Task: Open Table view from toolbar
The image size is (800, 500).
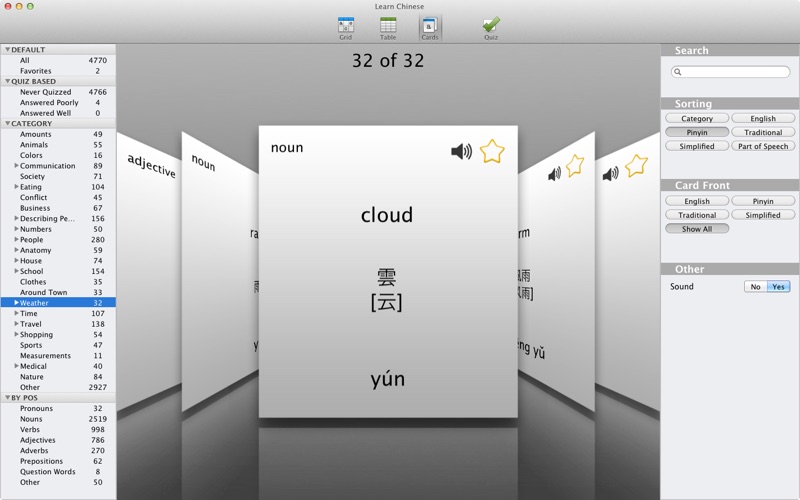Action: (388, 28)
